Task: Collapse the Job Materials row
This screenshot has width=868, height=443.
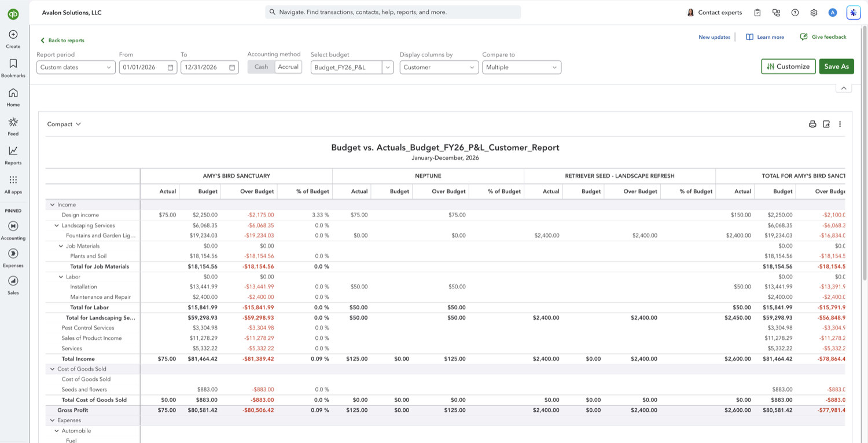Action: [x=61, y=246]
